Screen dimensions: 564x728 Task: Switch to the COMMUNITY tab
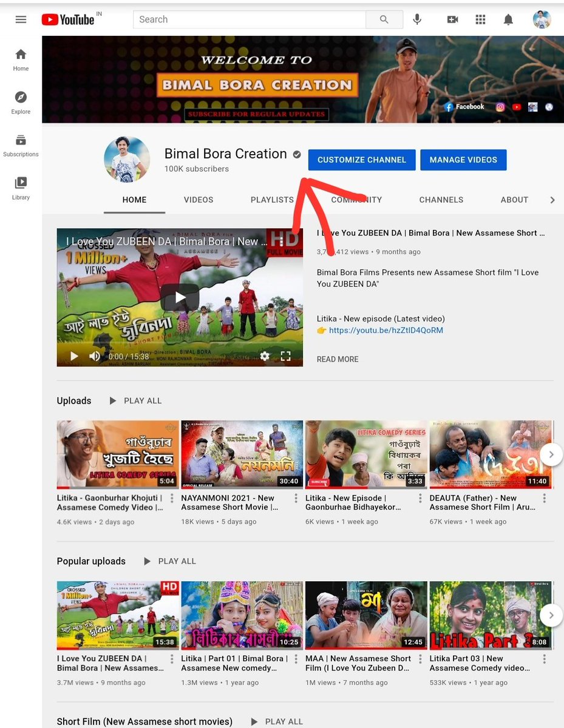[x=356, y=200]
